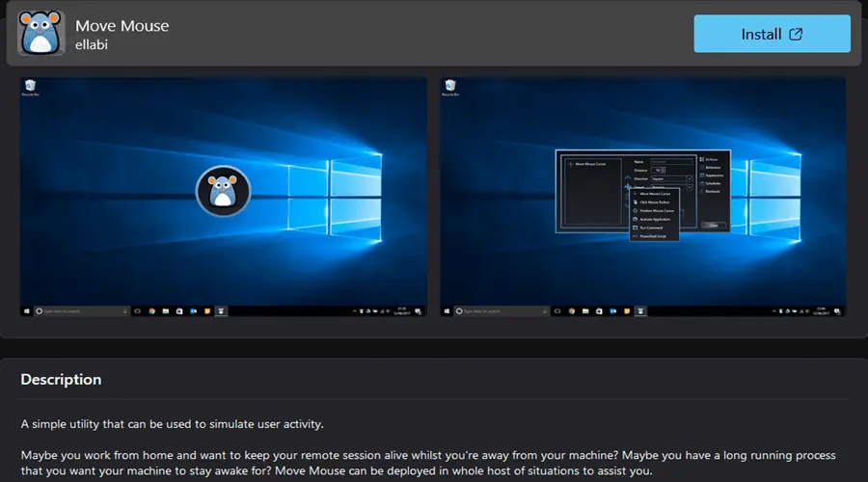Open publisher link ellabi

click(x=92, y=44)
